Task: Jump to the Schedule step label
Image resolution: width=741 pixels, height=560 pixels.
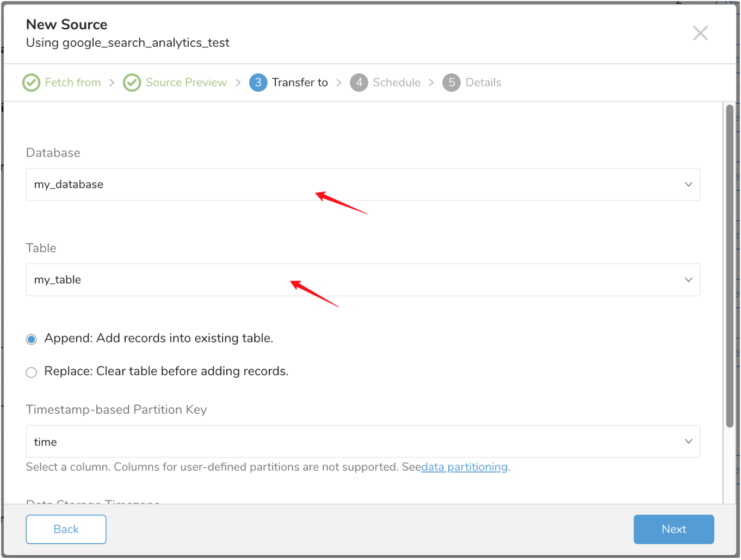Action: click(x=397, y=83)
